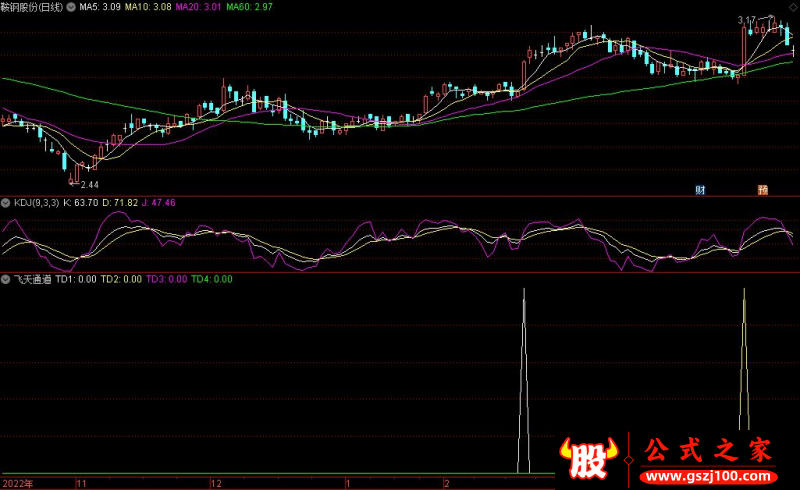Click the KDJ(9,3,3) indicator name
The height and width of the screenshot is (490, 800).
point(36,202)
